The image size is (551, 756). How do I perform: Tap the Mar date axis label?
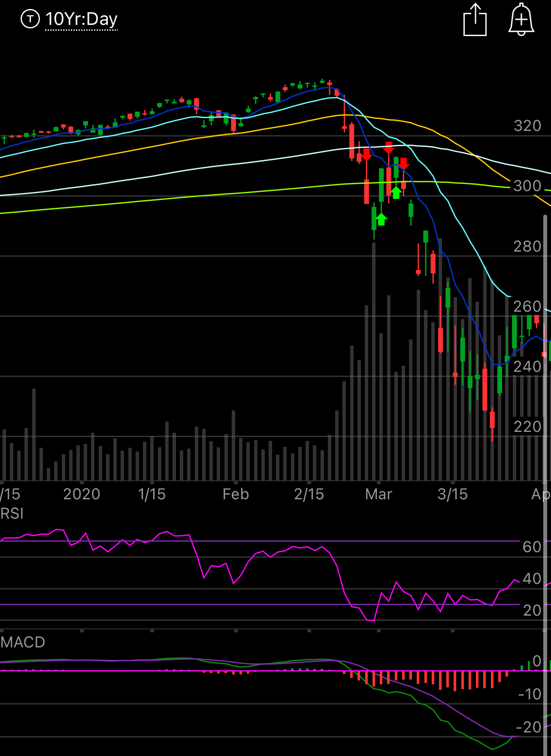(x=378, y=494)
